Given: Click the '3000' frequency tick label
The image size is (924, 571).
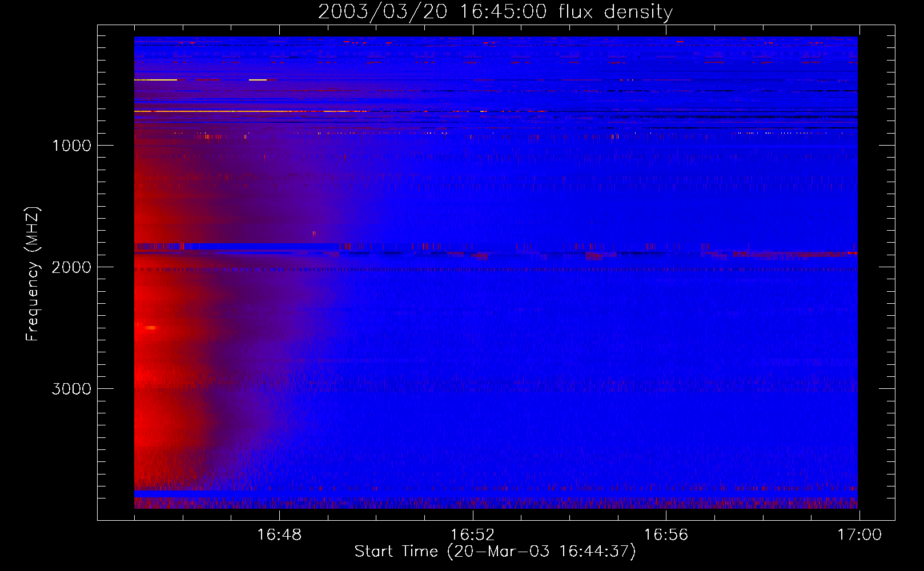Looking at the screenshot, I should (71, 389).
